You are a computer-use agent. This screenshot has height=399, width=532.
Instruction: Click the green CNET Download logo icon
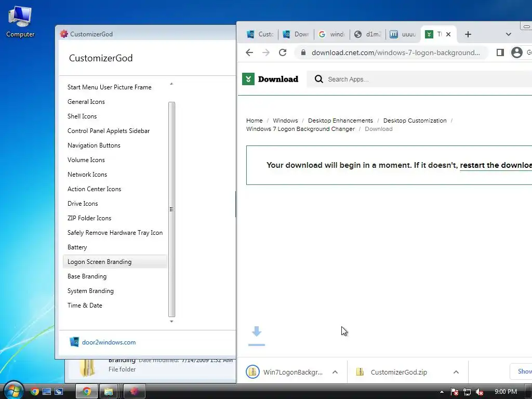tap(248, 79)
